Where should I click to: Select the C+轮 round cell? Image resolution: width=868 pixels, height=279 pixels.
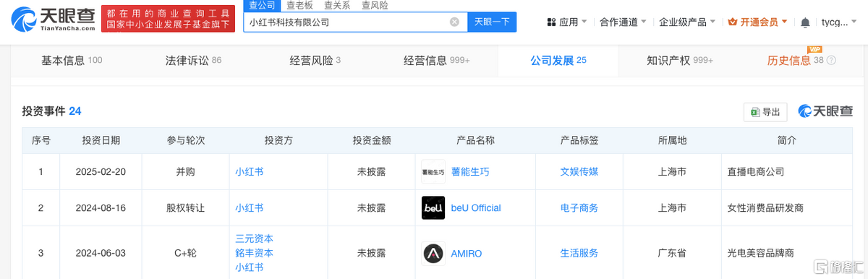pos(186,254)
